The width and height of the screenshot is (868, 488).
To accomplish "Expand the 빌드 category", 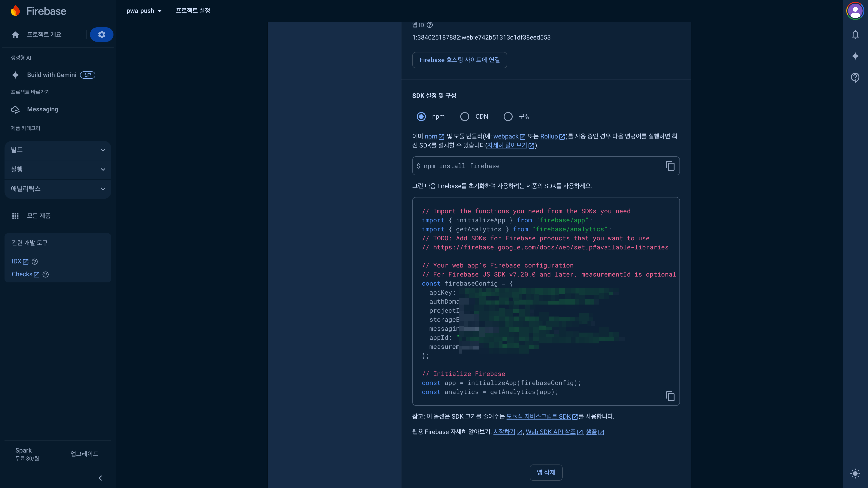I will 58,150.
